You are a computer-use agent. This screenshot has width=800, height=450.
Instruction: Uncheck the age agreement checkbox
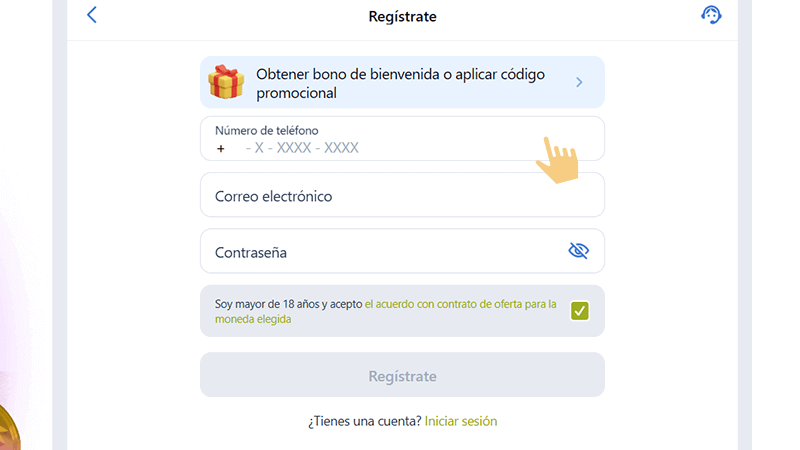(x=580, y=311)
